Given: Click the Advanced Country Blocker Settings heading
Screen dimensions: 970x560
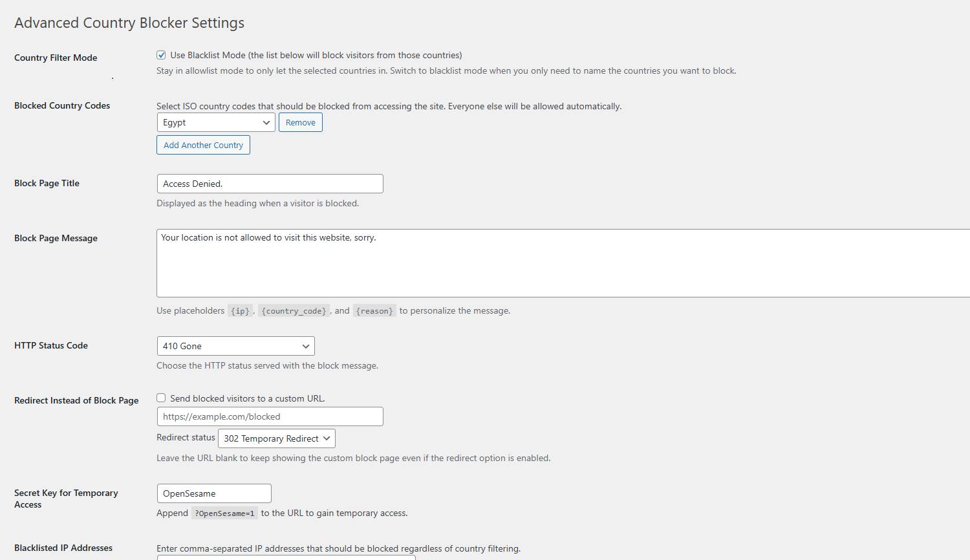Looking at the screenshot, I should pyautogui.click(x=129, y=23).
